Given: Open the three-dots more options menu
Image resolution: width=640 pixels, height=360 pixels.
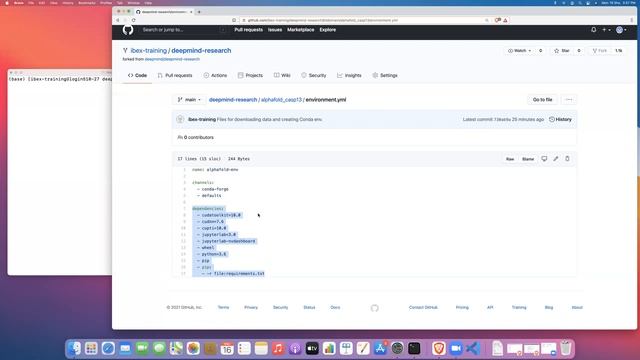Looking at the screenshot, I should 569,100.
